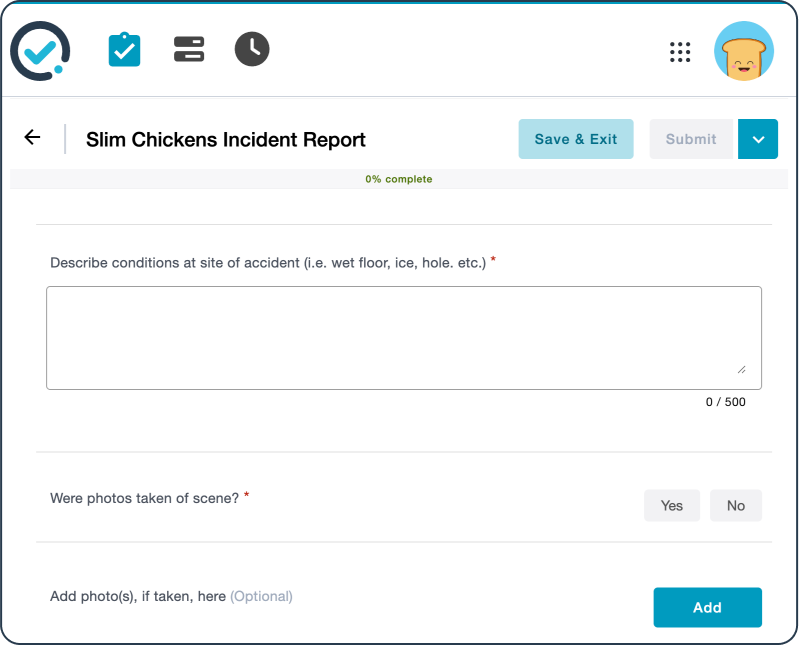The image size is (799, 645).
Task: Select No for photos taken
Action: pyautogui.click(x=736, y=506)
